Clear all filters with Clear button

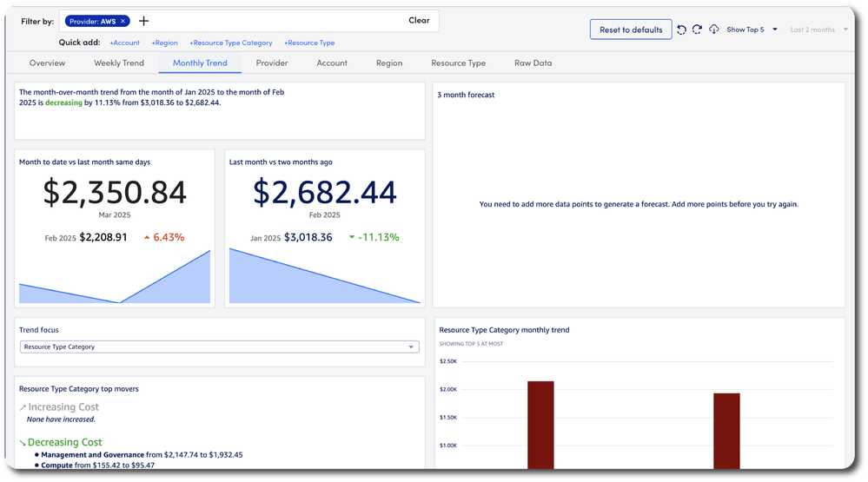(x=419, y=21)
